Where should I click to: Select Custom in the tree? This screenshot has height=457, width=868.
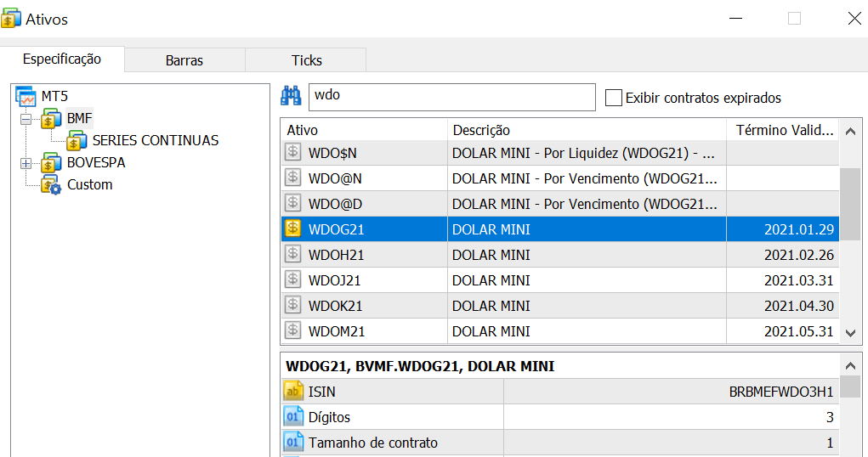click(89, 185)
